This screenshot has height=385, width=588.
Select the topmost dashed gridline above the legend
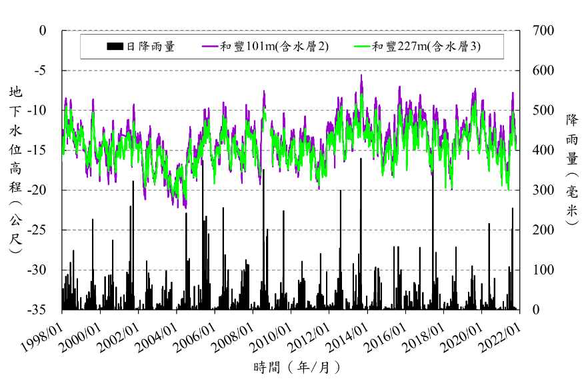[291, 30]
